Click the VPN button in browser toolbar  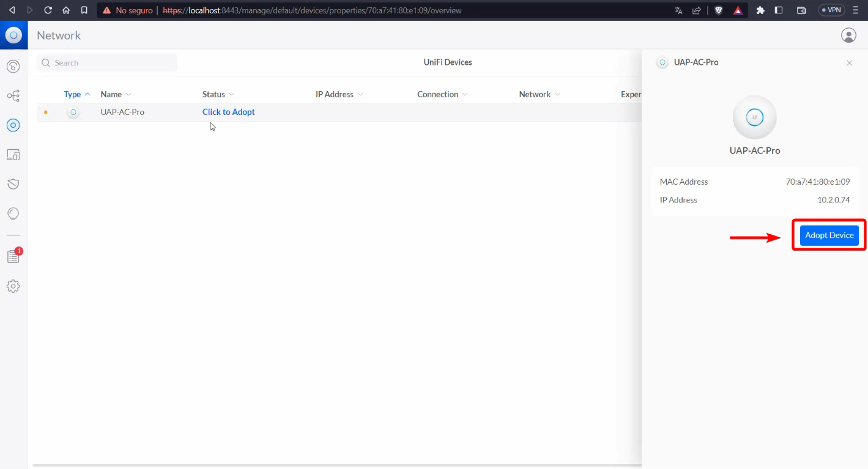point(832,10)
